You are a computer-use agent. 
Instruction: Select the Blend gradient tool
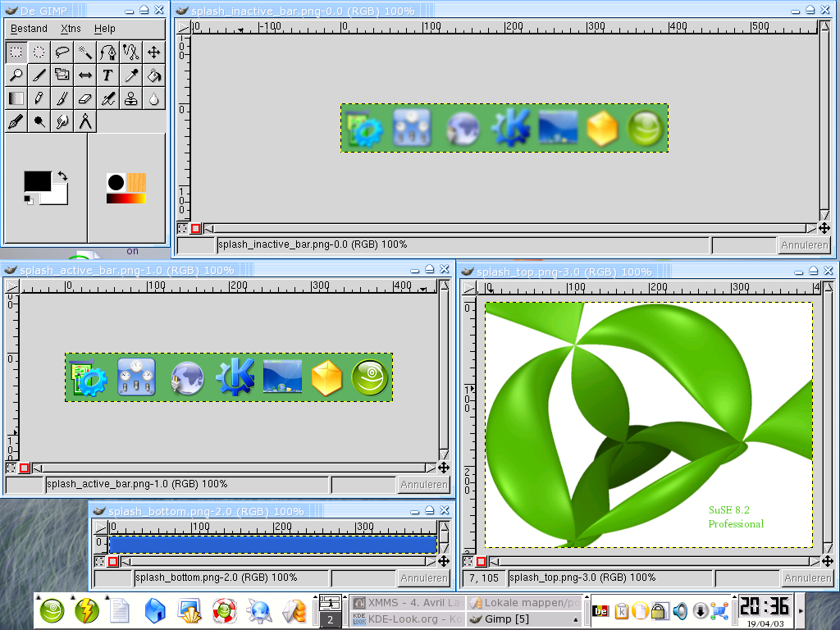click(x=16, y=98)
